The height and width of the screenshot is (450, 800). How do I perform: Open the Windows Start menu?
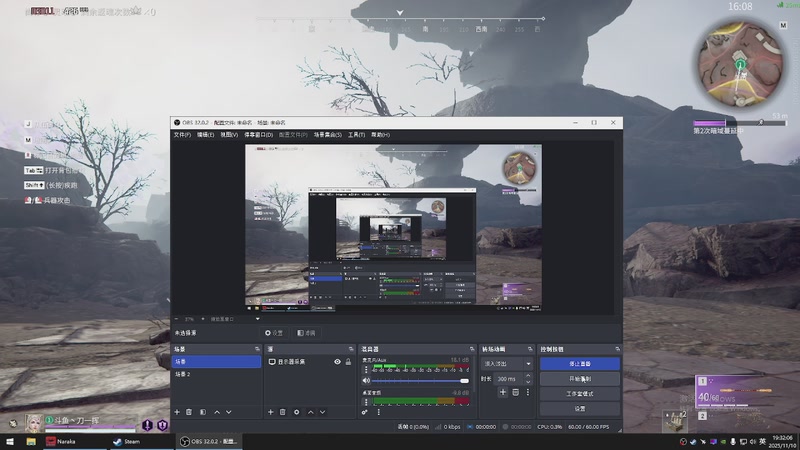[x=10, y=441]
